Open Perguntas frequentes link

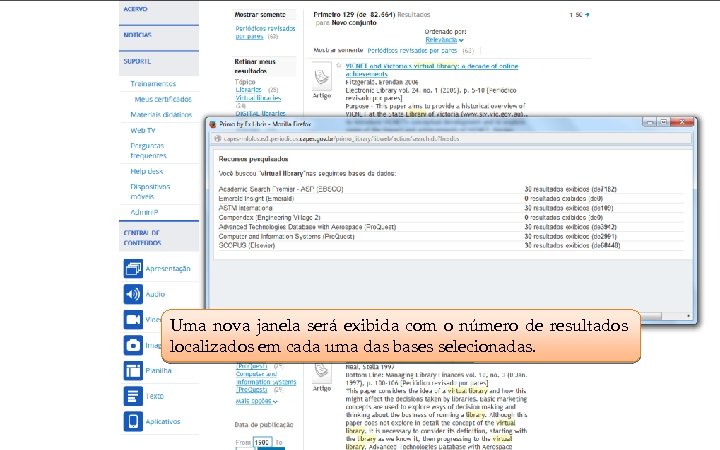tap(148, 151)
